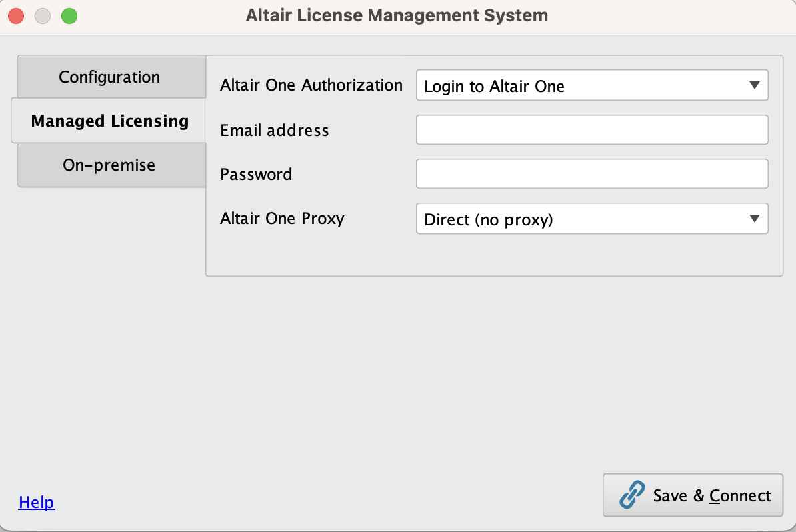Focus the Password input field
Screen dimensions: 796x532
click(592, 173)
